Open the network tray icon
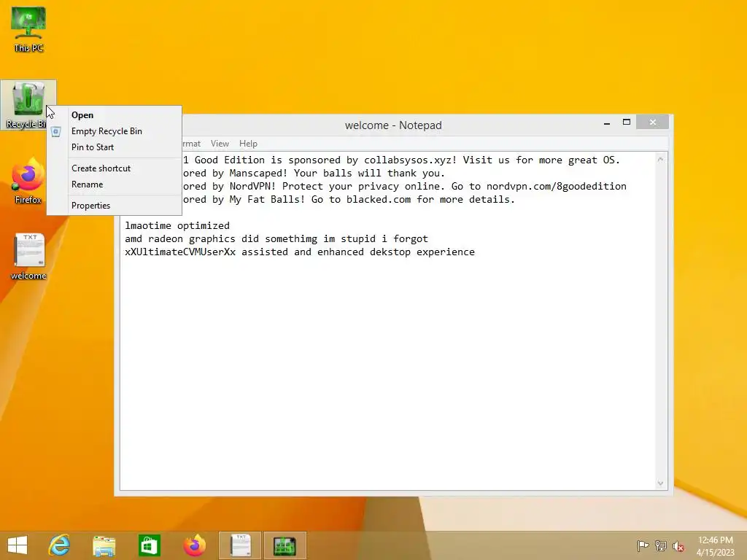 661,545
